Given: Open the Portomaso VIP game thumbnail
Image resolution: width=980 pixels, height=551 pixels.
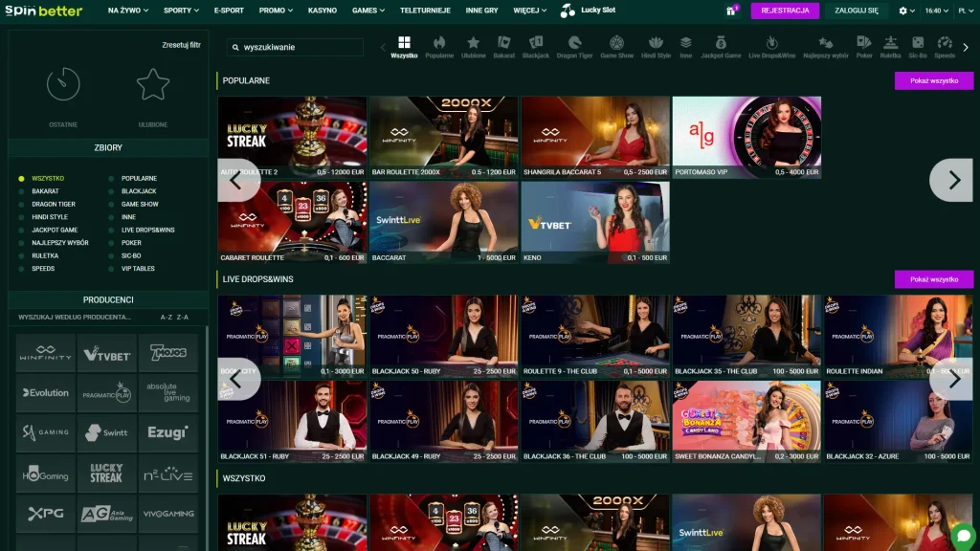Looking at the screenshot, I should [x=746, y=138].
